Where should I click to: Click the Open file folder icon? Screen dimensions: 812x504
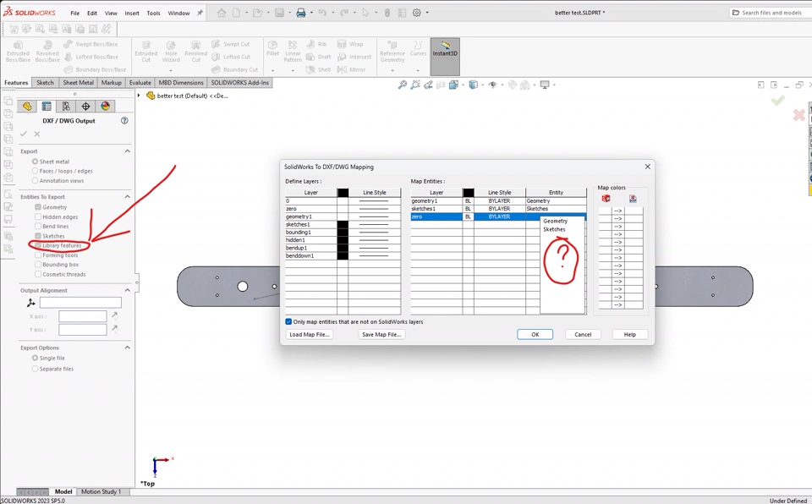pos(257,13)
